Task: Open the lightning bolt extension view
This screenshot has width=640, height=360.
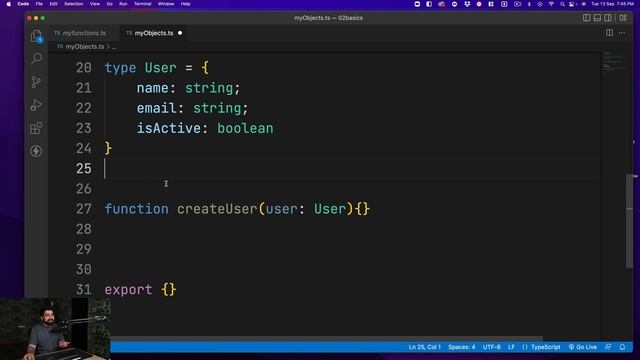Action: point(36,151)
